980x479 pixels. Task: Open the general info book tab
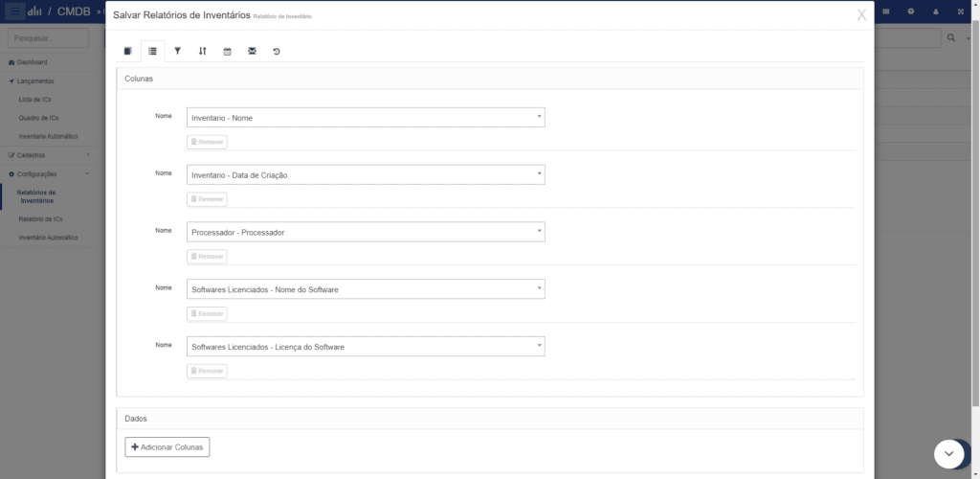pyautogui.click(x=128, y=52)
